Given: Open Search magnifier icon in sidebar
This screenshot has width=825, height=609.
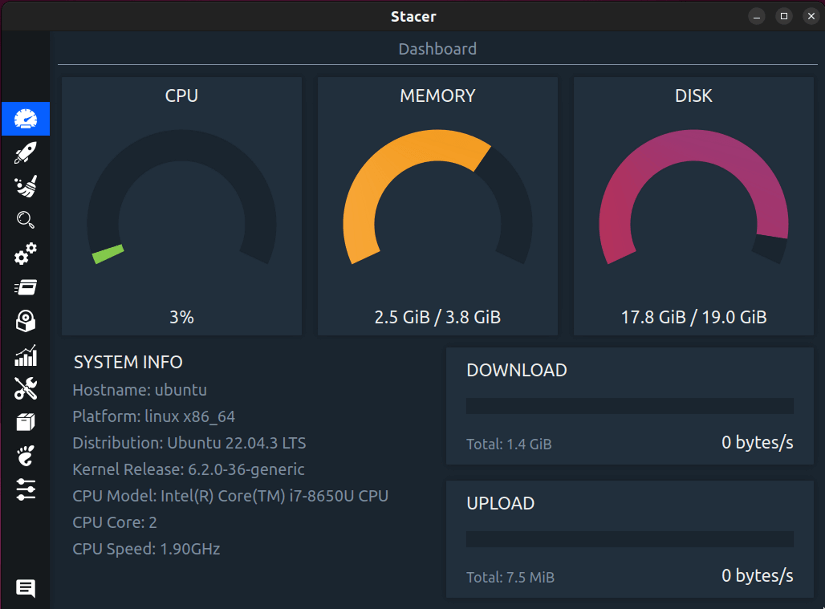Looking at the screenshot, I should click(26, 220).
